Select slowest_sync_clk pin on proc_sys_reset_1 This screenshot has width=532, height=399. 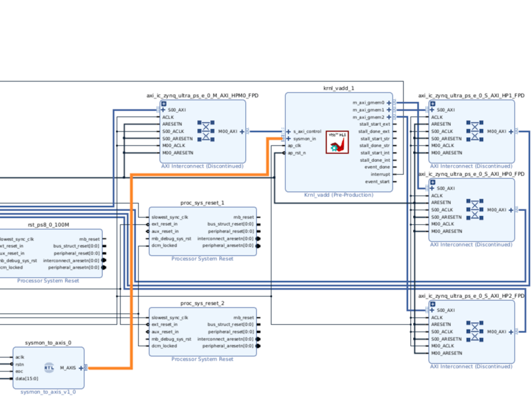[170, 218]
